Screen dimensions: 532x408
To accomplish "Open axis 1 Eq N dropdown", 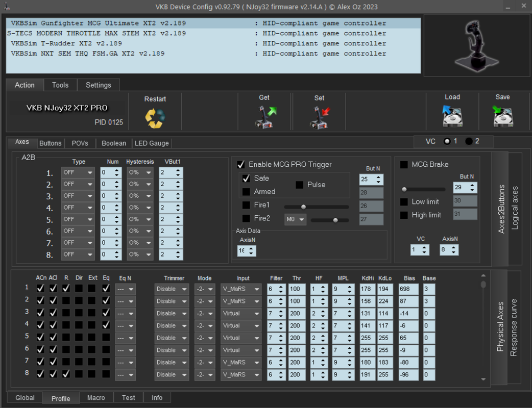I will (x=125, y=289).
